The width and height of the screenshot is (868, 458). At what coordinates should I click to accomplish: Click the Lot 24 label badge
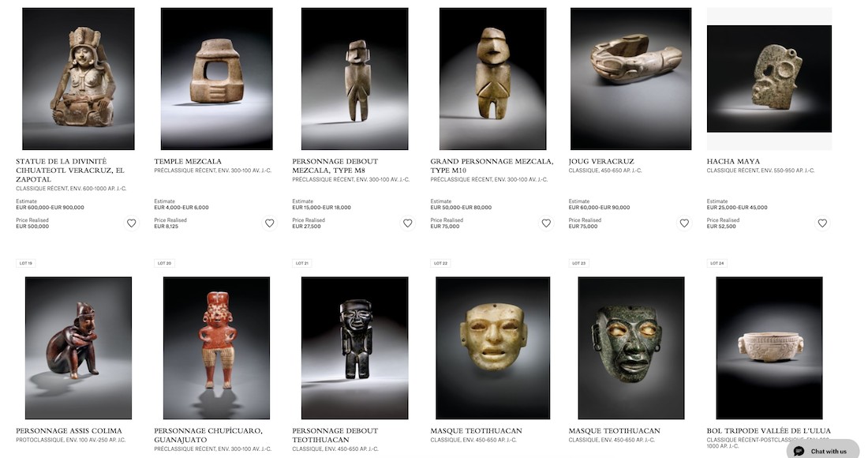pyautogui.click(x=716, y=263)
